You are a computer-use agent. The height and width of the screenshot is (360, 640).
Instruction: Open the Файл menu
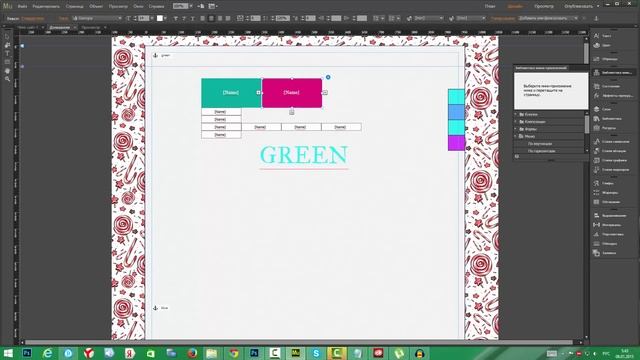coord(22,6)
